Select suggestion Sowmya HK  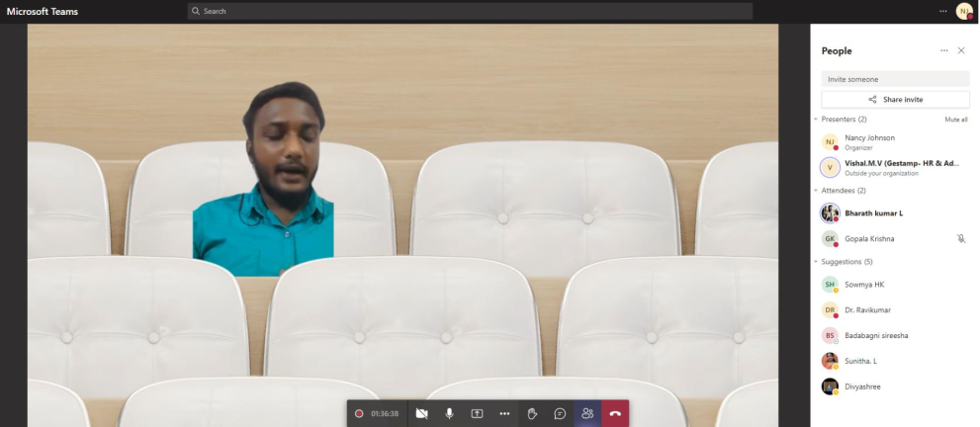[x=895, y=285]
